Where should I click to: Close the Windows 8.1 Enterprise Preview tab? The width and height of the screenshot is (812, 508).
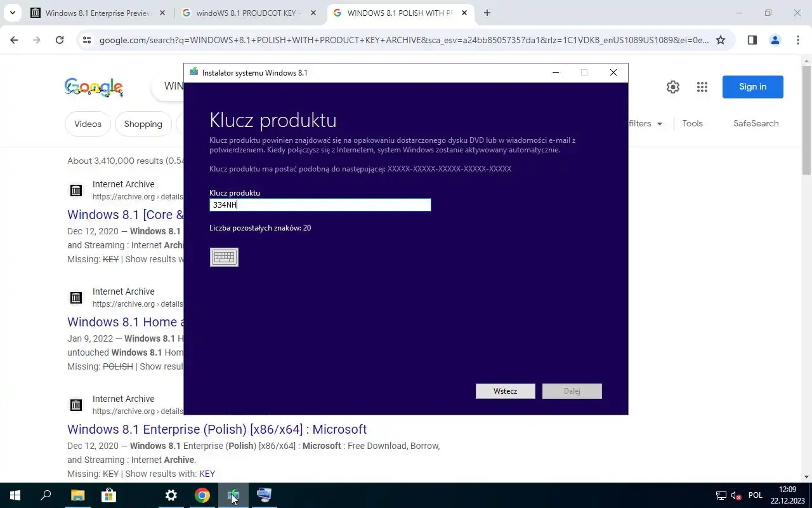tap(162, 13)
